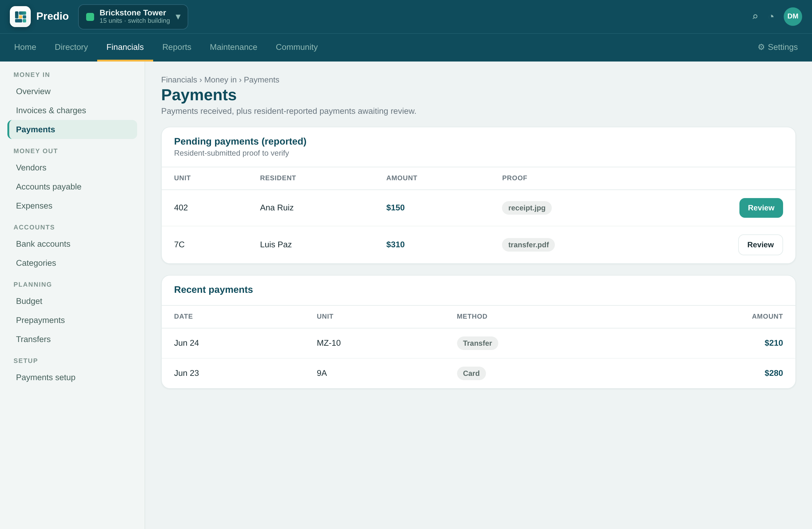Open Vendors in the sidebar

click(x=72, y=168)
